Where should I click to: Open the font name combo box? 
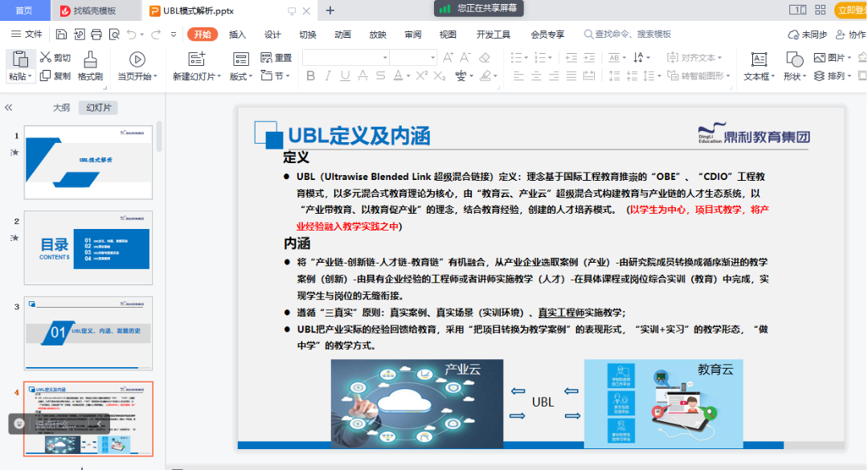(x=346, y=58)
